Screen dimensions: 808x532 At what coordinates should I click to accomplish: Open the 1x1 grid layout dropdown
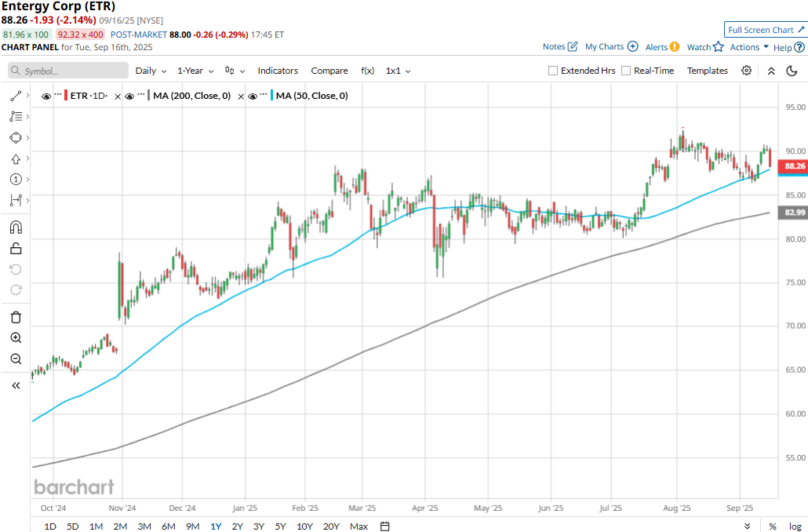[399, 71]
